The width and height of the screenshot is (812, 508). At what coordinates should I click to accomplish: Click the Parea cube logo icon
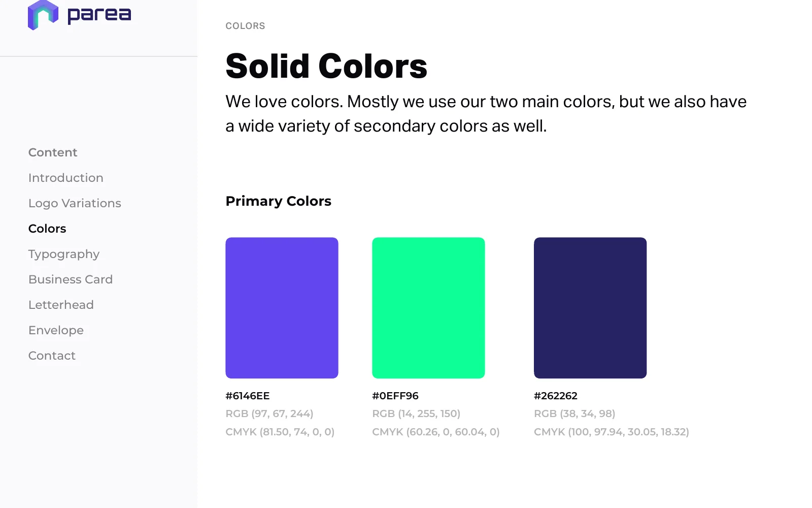click(43, 15)
